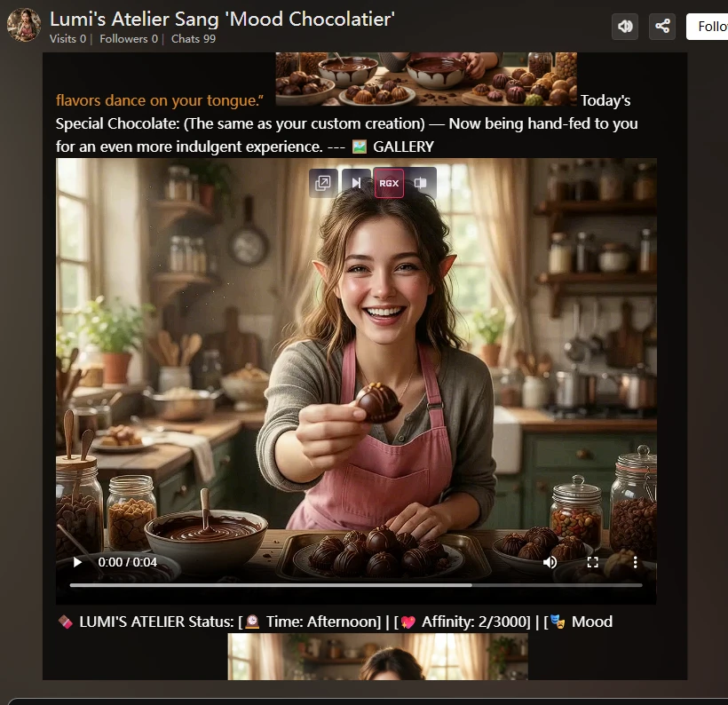Image resolution: width=728 pixels, height=705 pixels.
Task: Click the Chats 99 counter
Action: 194,39
